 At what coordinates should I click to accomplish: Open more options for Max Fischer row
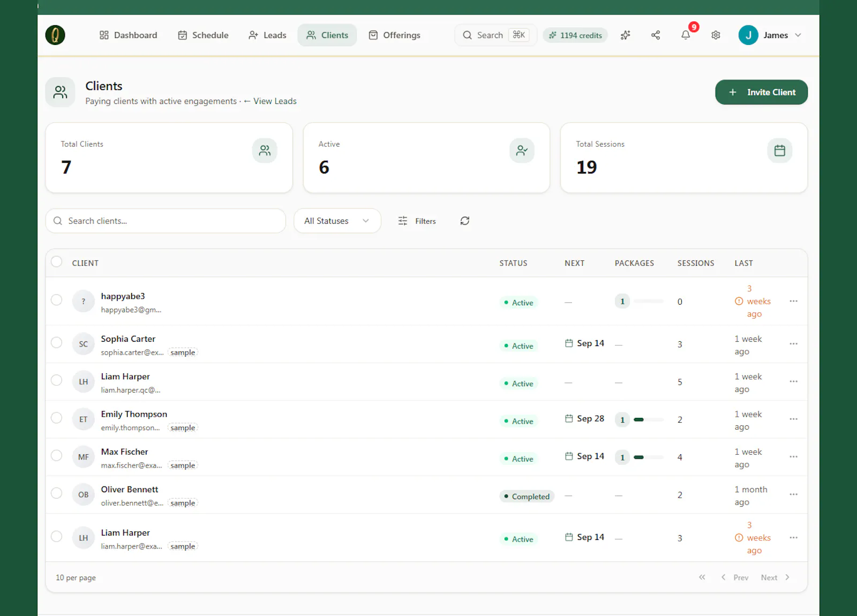point(794,457)
